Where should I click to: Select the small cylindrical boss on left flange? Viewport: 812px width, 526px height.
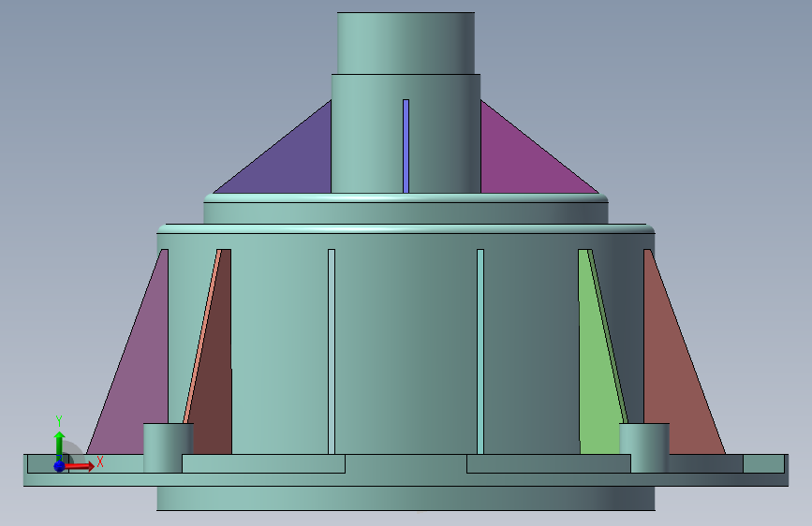pyautogui.click(x=169, y=447)
